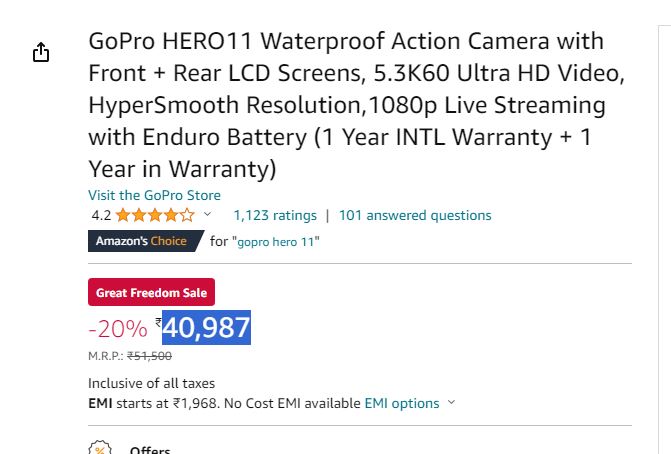Image resolution: width=671 pixels, height=454 pixels.
Task: Click the GoPro HERO11 product title
Action: tap(356, 105)
